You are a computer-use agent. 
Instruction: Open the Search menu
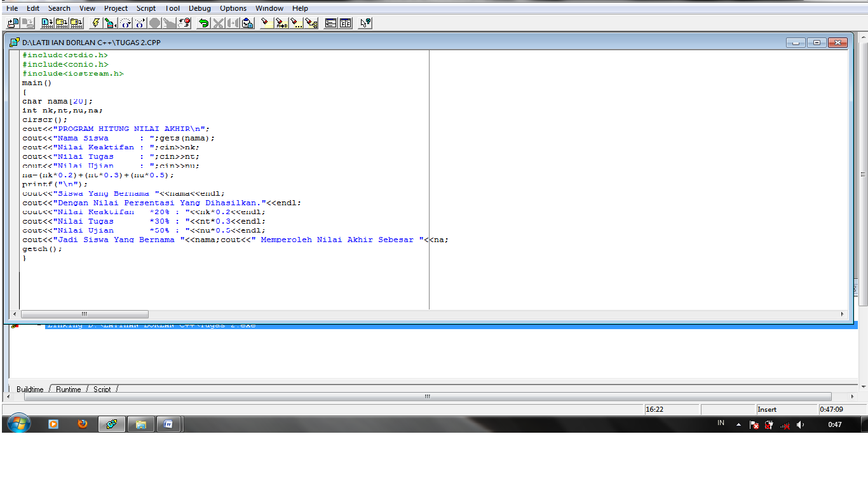click(59, 8)
